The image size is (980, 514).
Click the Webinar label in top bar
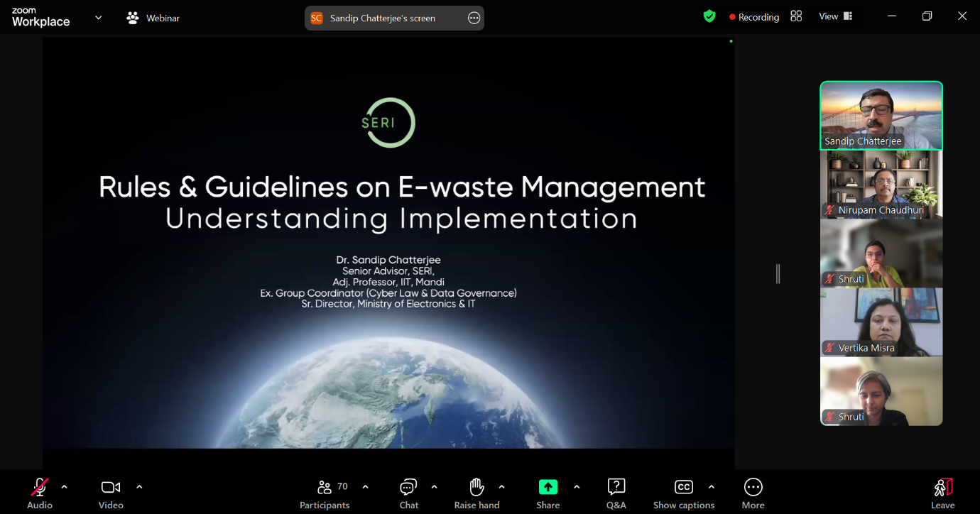click(163, 18)
